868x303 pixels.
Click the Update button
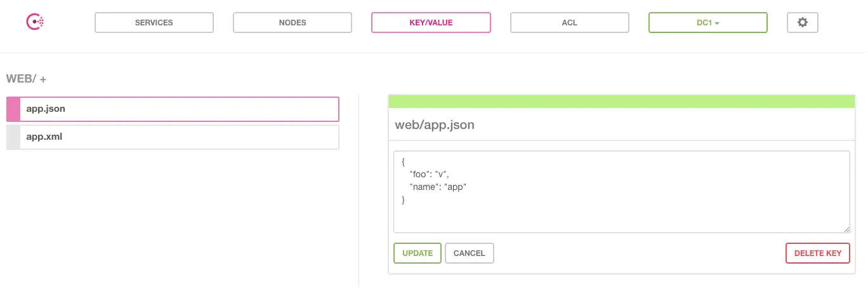tap(418, 253)
